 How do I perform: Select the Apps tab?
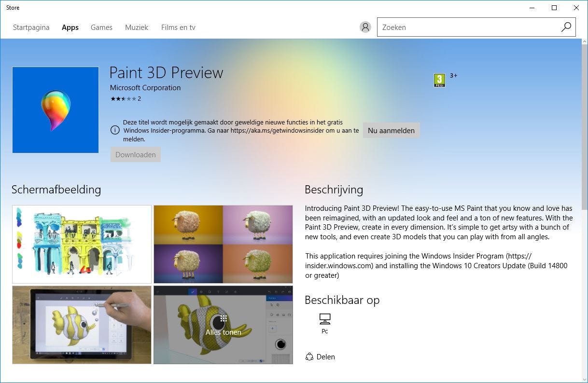pyautogui.click(x=70, y=27)
